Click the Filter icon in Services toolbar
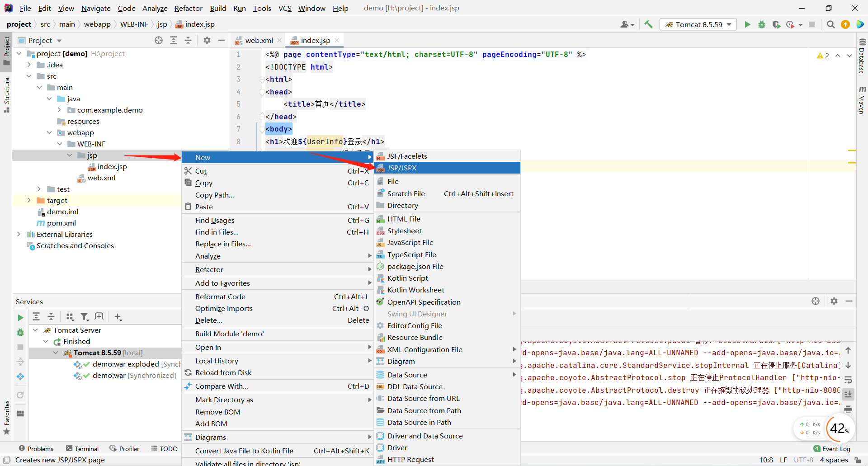Viewport: 868px width, 466px height. click(85, 317)
